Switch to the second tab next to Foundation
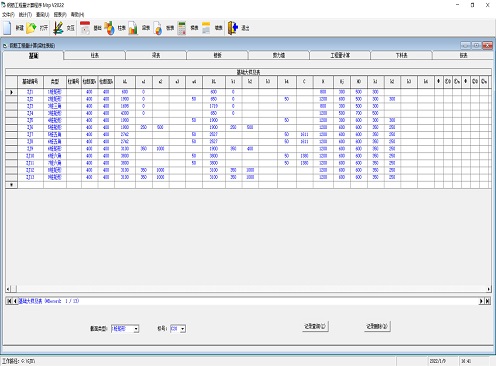 (x=95, y=55)
